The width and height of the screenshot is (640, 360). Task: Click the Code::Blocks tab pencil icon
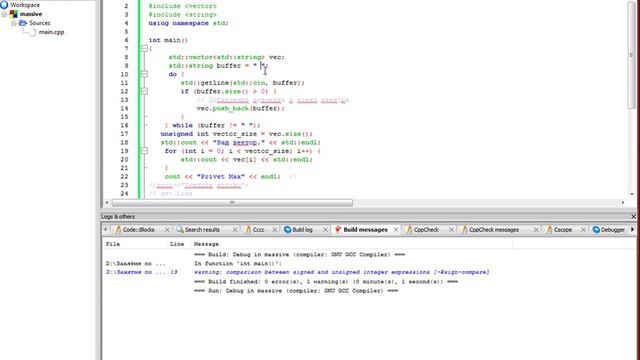[118, 230]
